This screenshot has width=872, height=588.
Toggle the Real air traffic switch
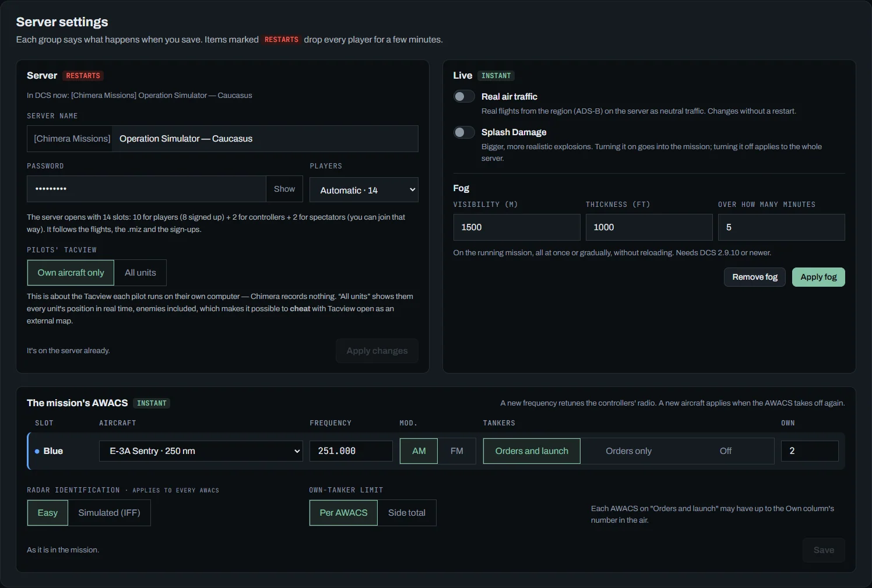point(464,97)
